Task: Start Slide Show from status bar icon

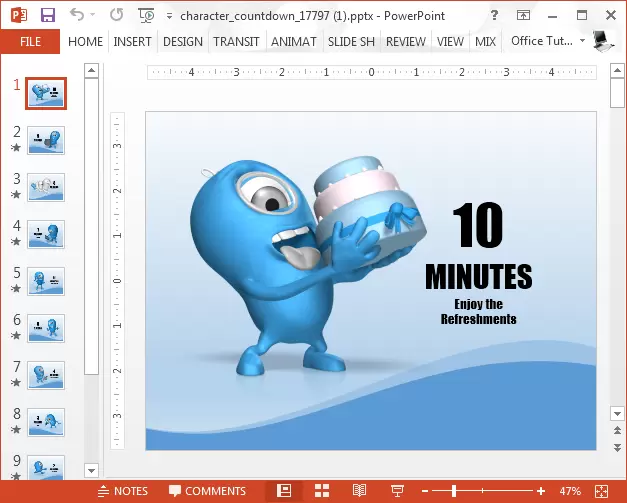Action: (396, 491)
